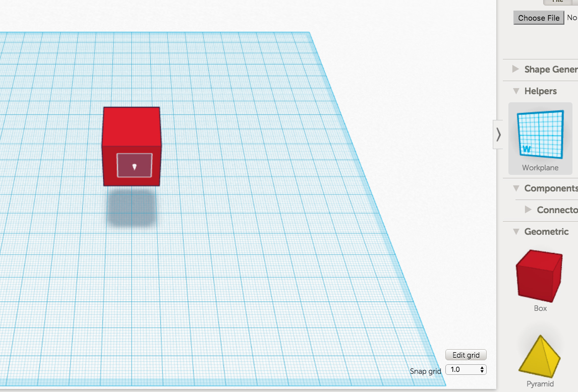Open the Snap grid dropdown
Screen dimensions: 578x392
[466, 369]
